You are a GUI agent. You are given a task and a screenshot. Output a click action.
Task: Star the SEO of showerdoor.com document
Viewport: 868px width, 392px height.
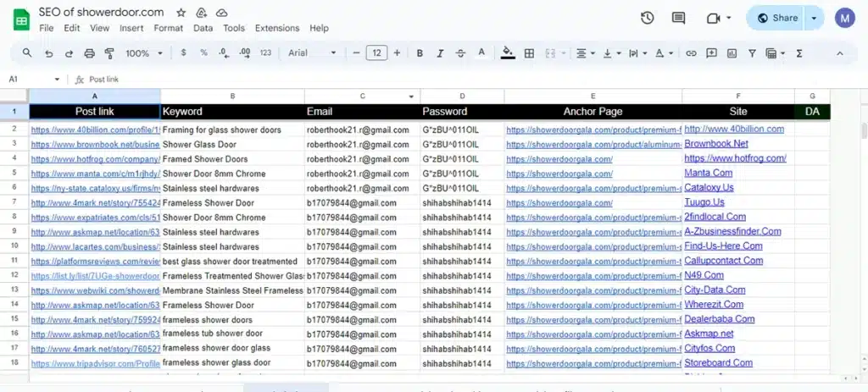coord(181,14)
